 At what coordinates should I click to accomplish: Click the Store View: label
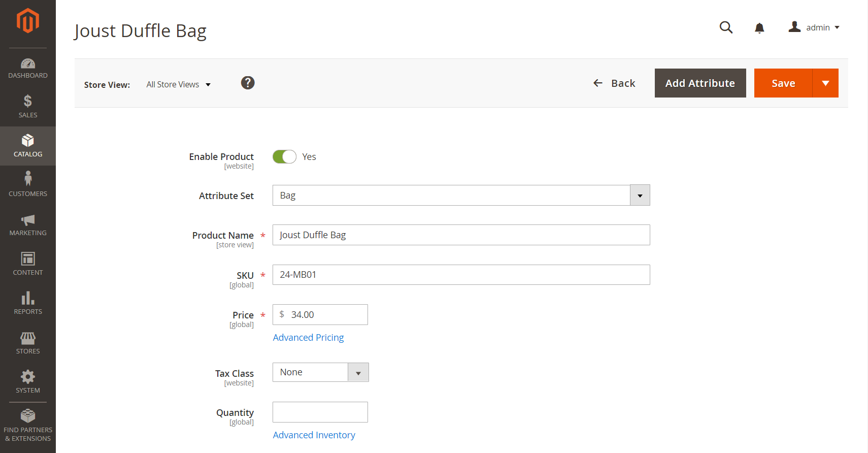[107, 85]
